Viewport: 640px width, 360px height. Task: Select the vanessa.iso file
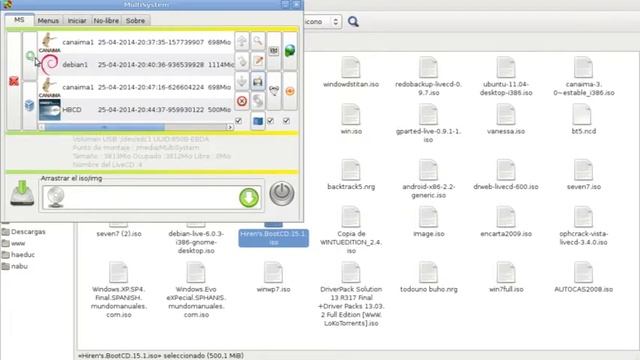pyautogui.click(x=506, y=120)
